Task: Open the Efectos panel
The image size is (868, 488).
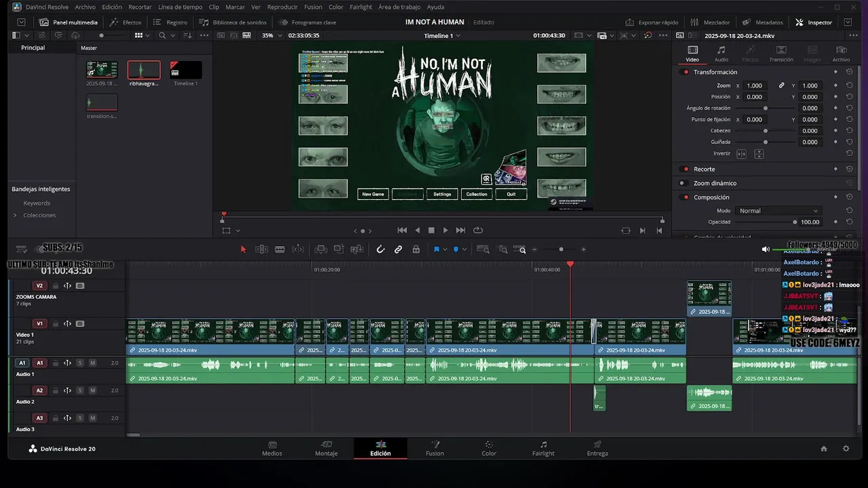Action: (x=125, y=22)
